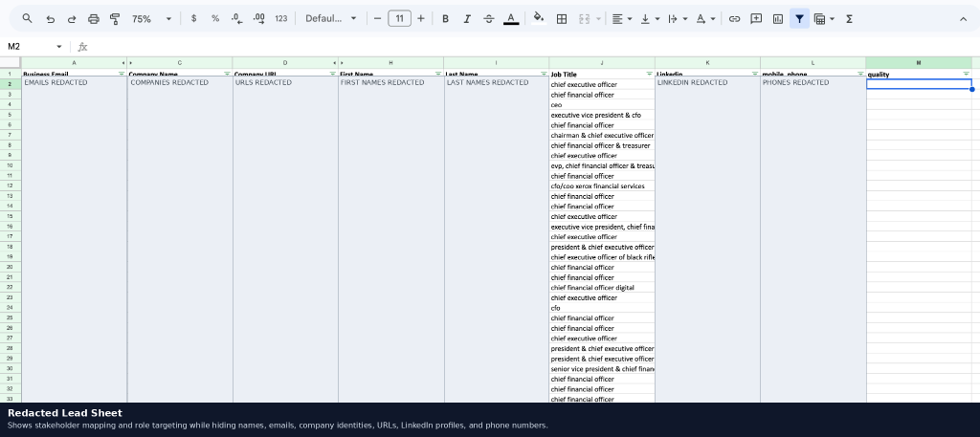Open the Default font dropdown
The height and width of the screenshot is (437, 980).
click(x=330, y=19)
